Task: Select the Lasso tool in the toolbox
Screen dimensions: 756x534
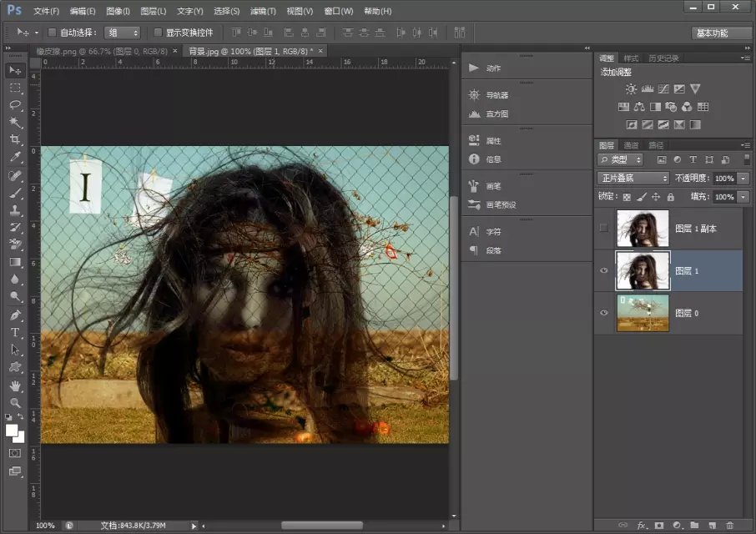Action: [15, 104]
